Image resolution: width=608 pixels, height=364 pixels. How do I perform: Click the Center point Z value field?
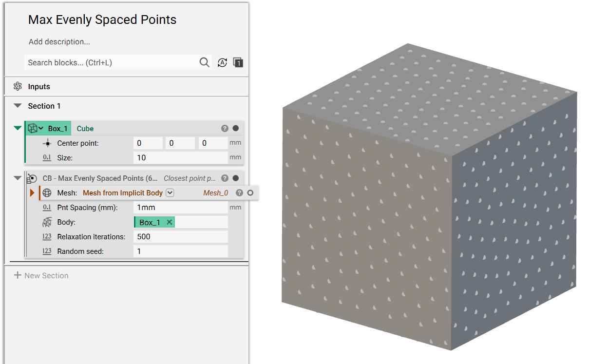[213, 143]
